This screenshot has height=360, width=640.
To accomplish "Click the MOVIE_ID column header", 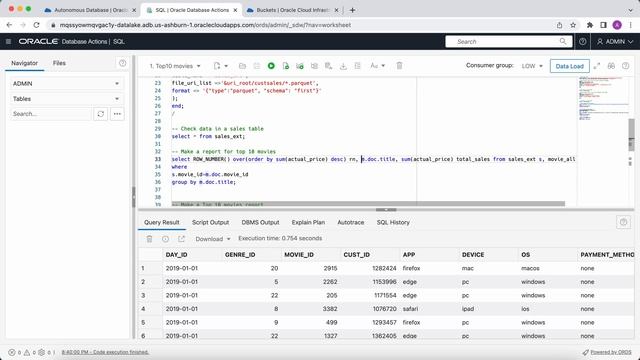I will (311, 255).
